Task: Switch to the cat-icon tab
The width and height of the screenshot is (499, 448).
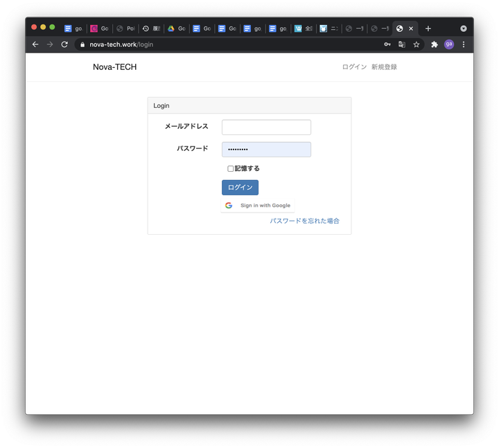Action: 329,28
